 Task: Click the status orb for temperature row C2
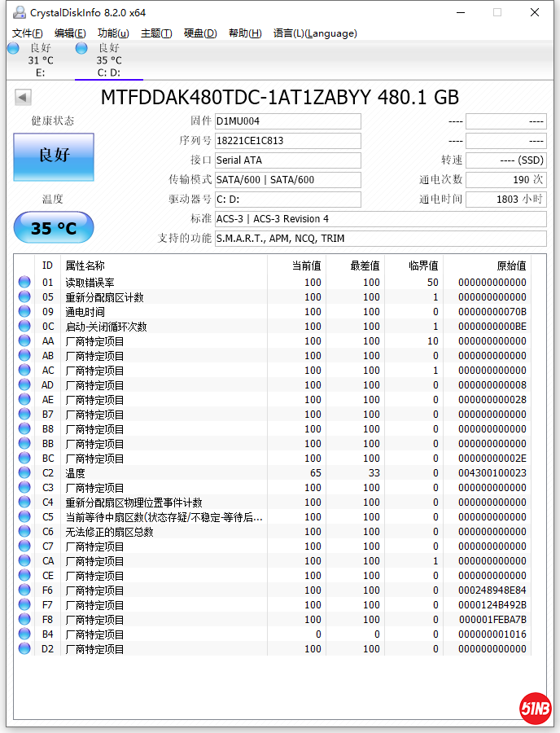pyautogui.click(x=24, y=473)
